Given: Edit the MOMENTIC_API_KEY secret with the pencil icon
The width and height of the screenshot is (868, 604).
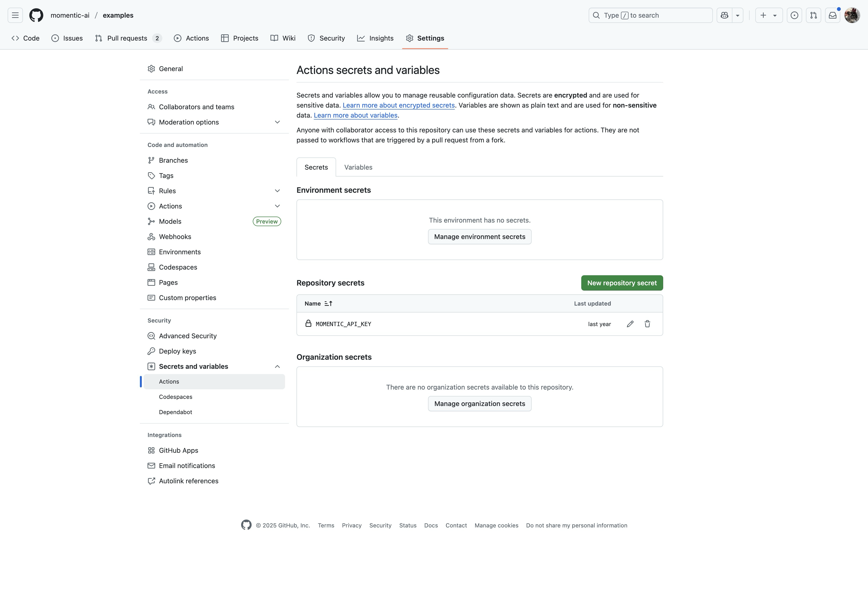Looking at the screenshot, I should 630,324.
